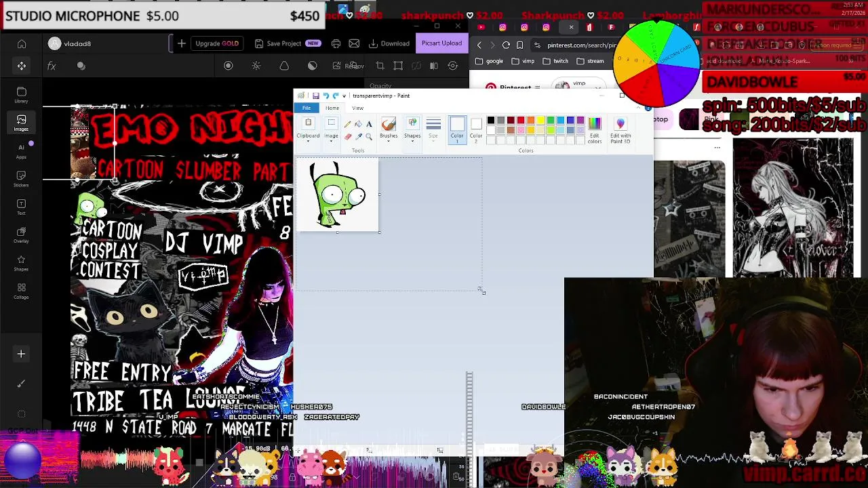Open AI Apps in Picsart sidebar
This screenshot has width=868, height=488.
(x=21, y=150)
